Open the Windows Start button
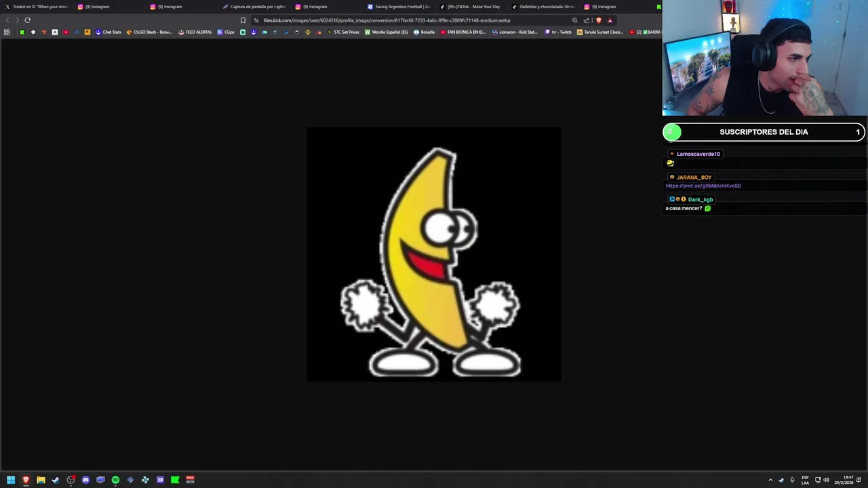 (11, 480)
